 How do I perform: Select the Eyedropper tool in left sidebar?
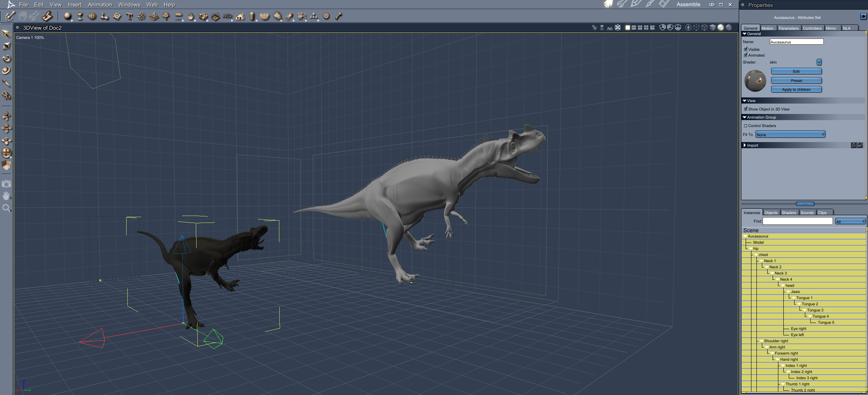tap(7, 83)
